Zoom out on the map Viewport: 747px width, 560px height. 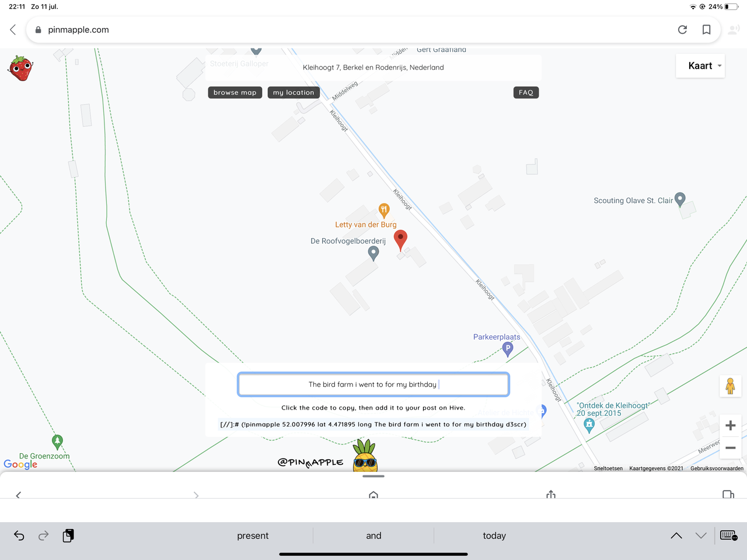[730, 448]
